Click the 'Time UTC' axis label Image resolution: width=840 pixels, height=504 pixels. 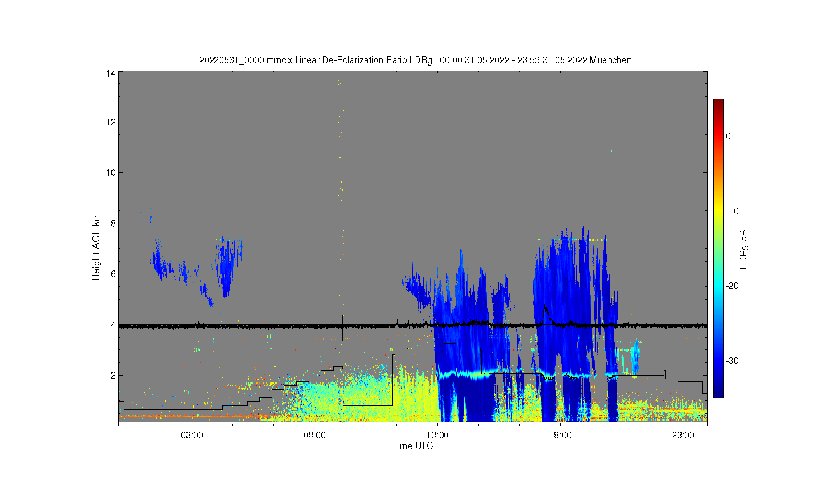pos(413,446)
